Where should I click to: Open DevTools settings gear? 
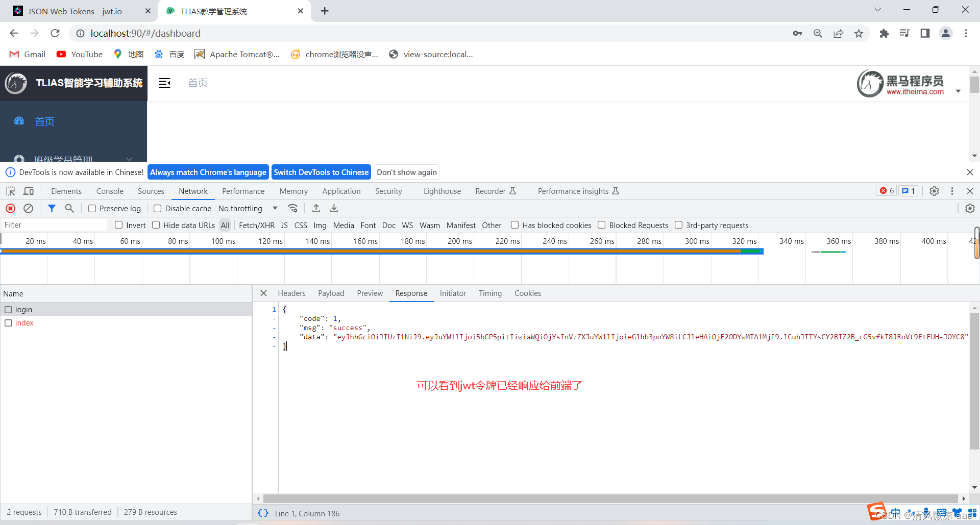tap(934, 191)
